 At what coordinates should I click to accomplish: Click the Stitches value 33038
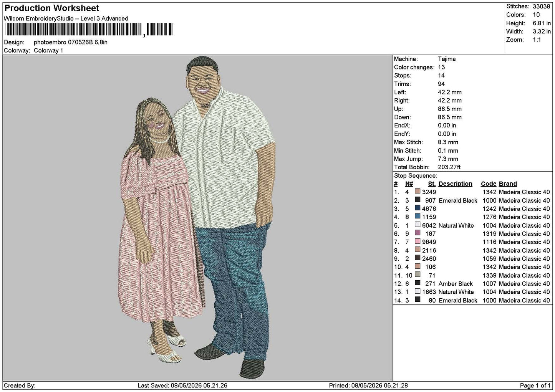click(x=541, y=7)
